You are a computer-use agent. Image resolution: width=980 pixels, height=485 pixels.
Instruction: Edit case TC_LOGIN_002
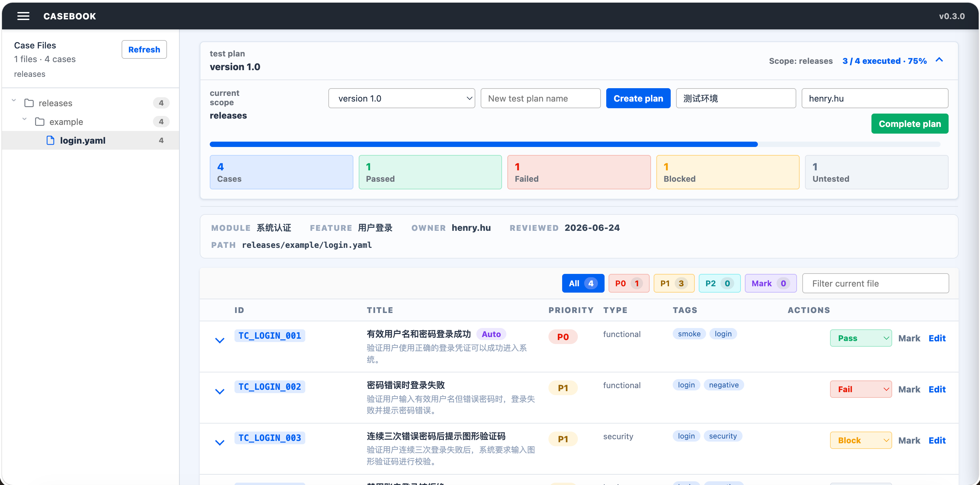[937, 389]
